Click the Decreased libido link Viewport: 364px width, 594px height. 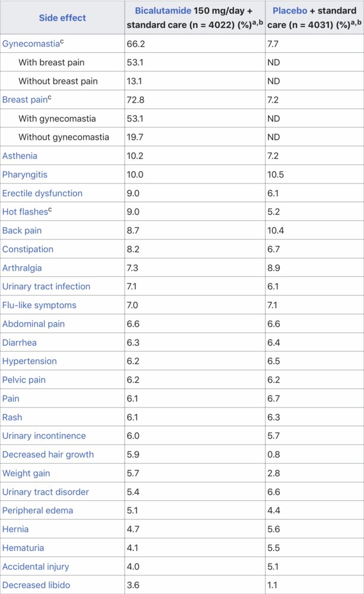point(36,585)
